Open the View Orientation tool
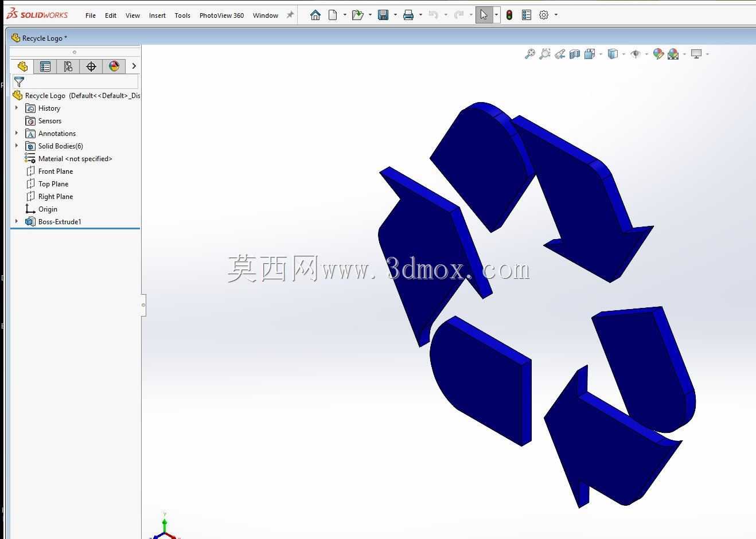756x539 pixels. click(590, 54)
